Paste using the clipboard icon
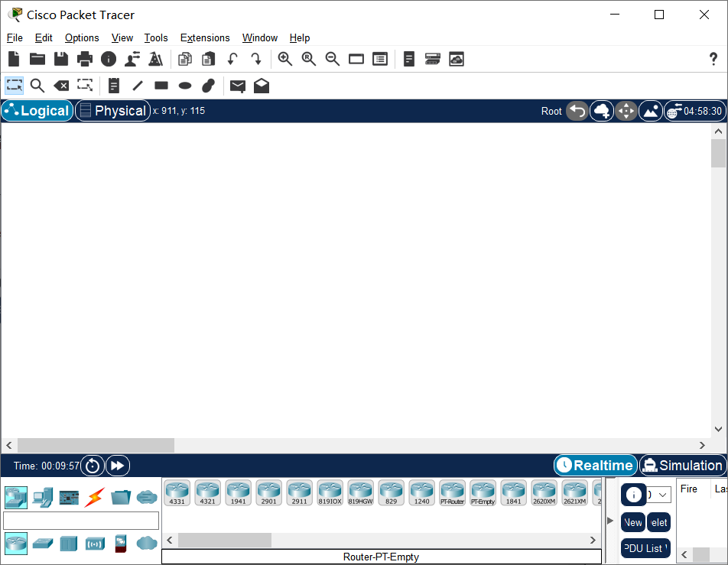This screenshot has width=728, height=565. (x=209, y=59)
